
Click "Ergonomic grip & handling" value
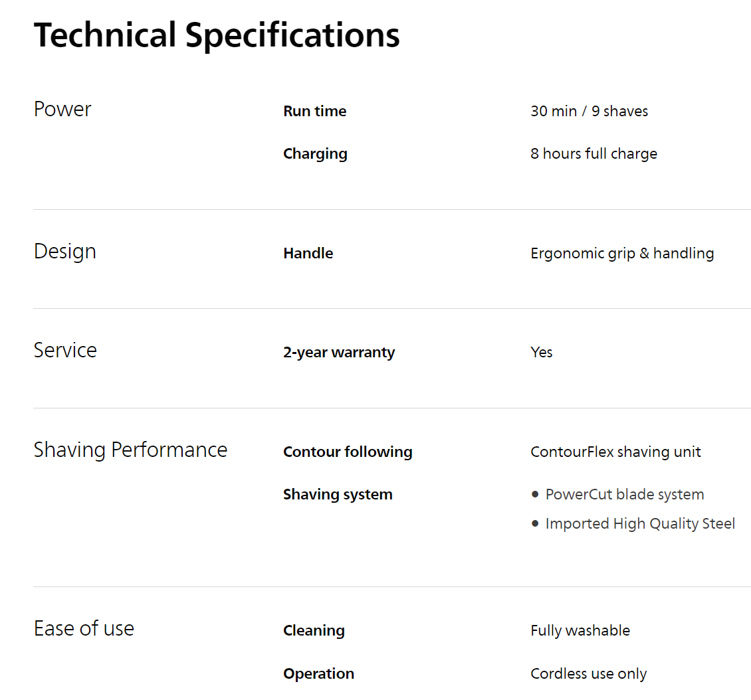tap(622, 254)
